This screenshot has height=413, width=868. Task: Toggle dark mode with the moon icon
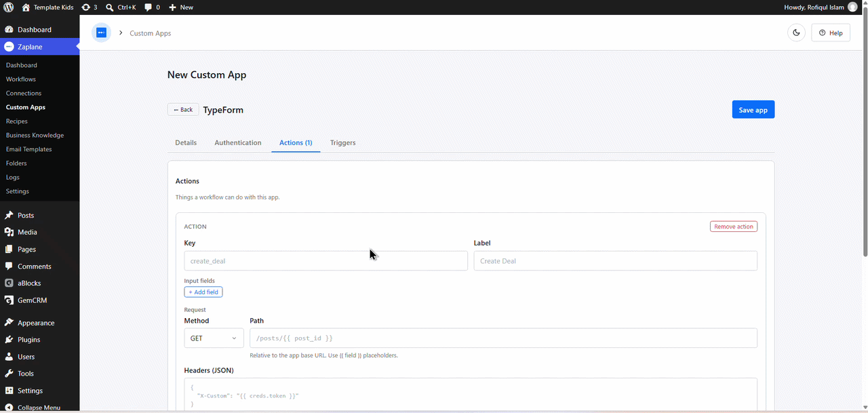tap(796, 33)
